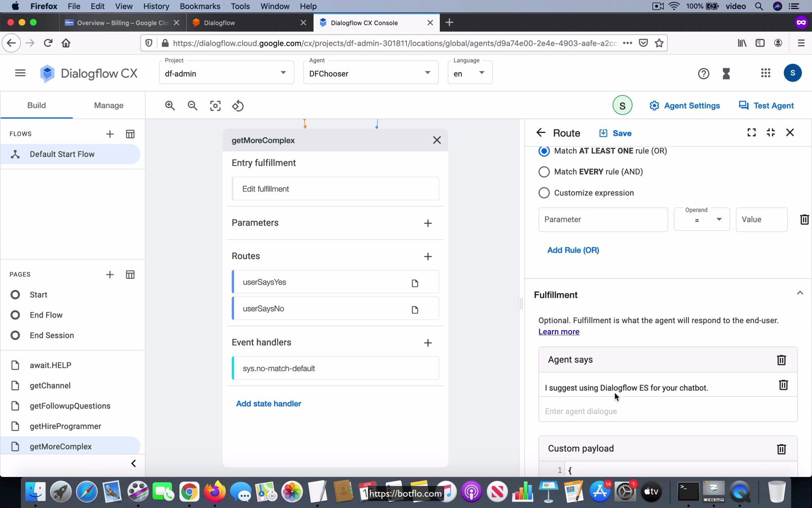The width and height of the screenshot is (812, 508).
Task: Switch to the Overview – Billing browser tab
Action: (121, 23)
